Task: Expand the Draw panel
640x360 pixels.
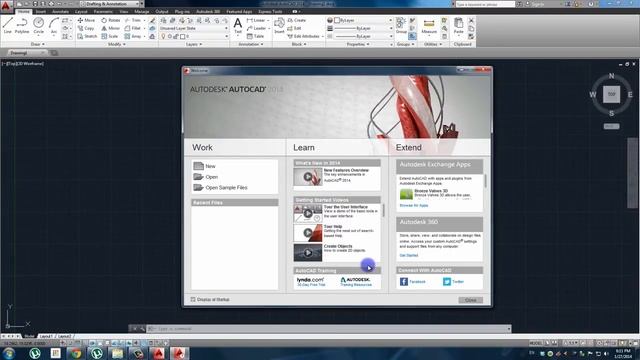Action: 38,44
